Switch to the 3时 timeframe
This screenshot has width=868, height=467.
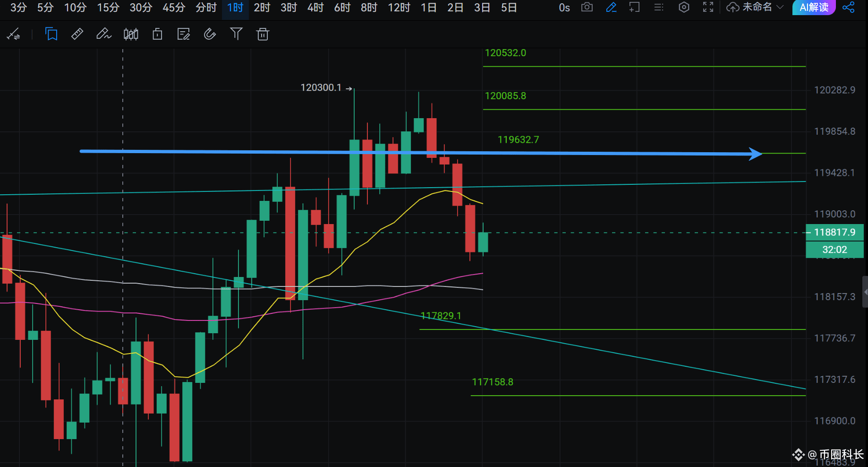pos(289,8)
